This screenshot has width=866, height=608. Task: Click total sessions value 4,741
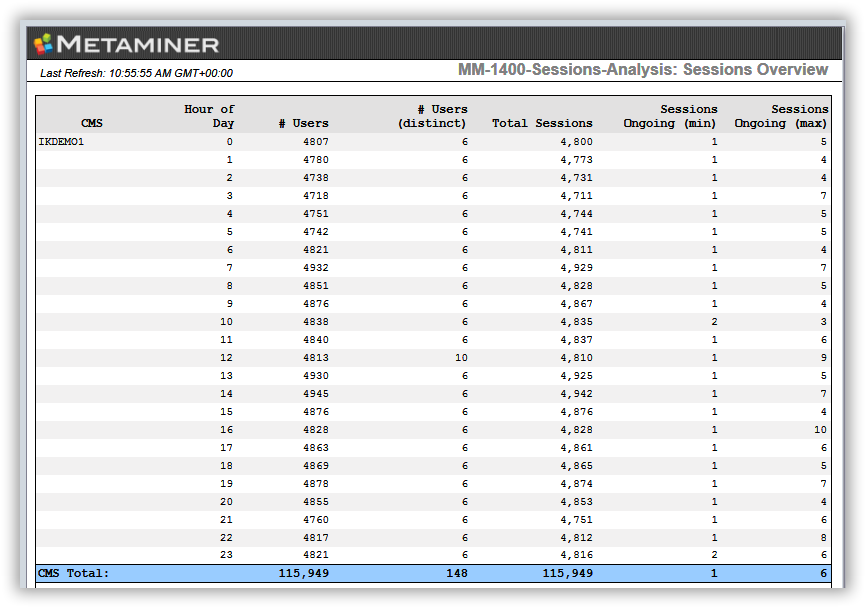[576, 232]
